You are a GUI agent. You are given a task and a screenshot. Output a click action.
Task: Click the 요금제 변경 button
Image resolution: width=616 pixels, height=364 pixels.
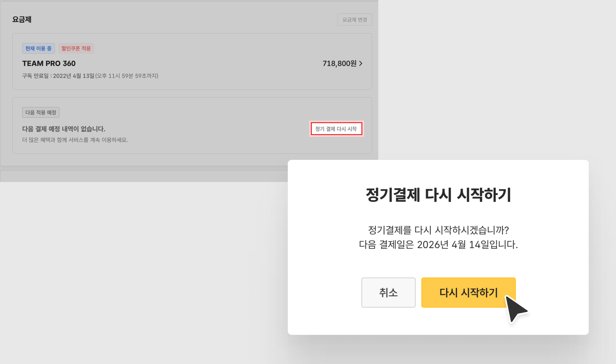click(x=355, y=20)
